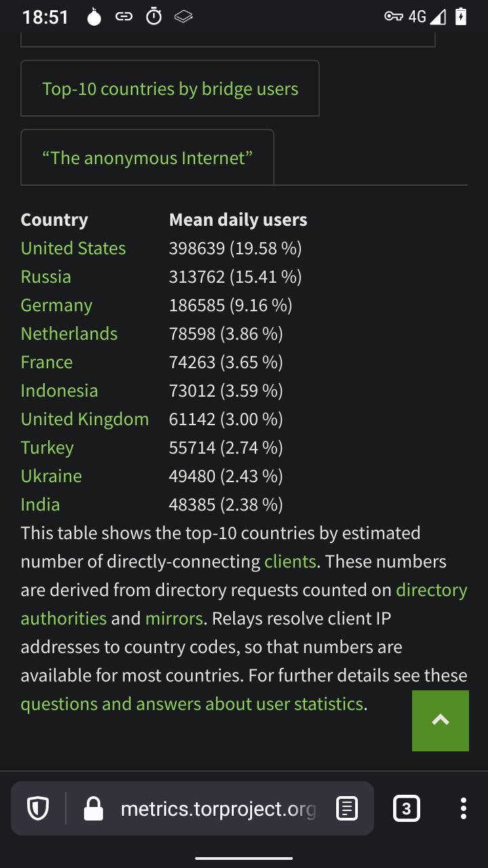The image size is (488, 868).
Task: Open the "mirrors" link in description
Action: [x=174, y=618]
